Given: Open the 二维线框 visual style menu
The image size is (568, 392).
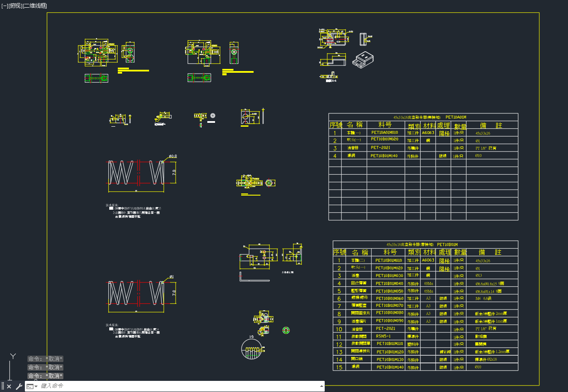Looking at the screenshot, I should point(35,6).
